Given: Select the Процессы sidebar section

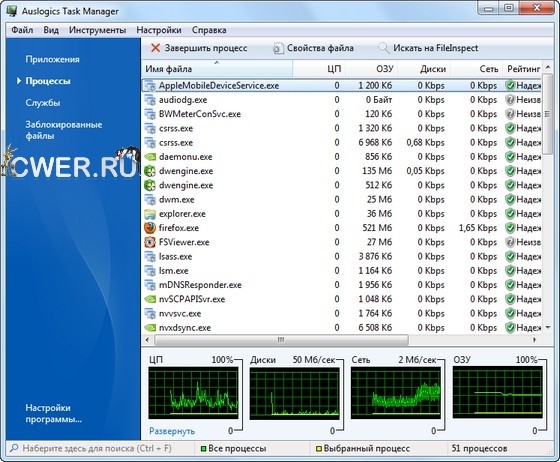Looking at the screenshot, I should coord(48,81).
